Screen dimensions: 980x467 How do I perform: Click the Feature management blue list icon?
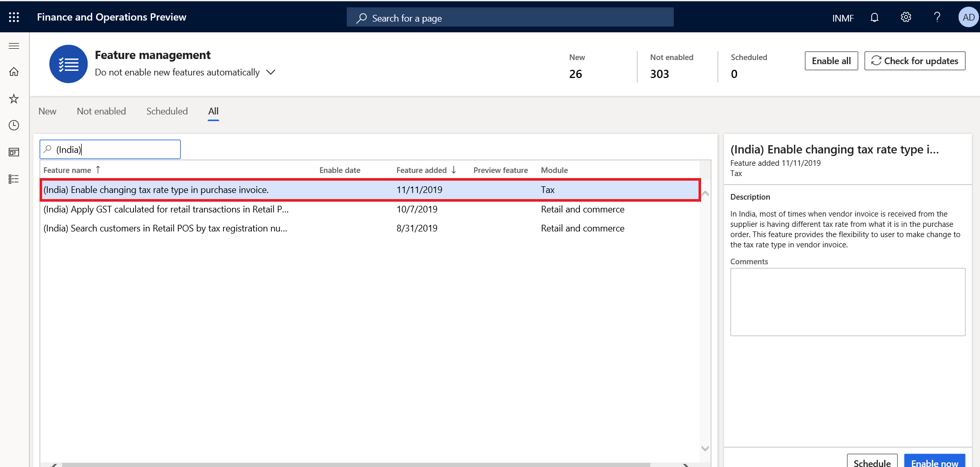point(68,64)
